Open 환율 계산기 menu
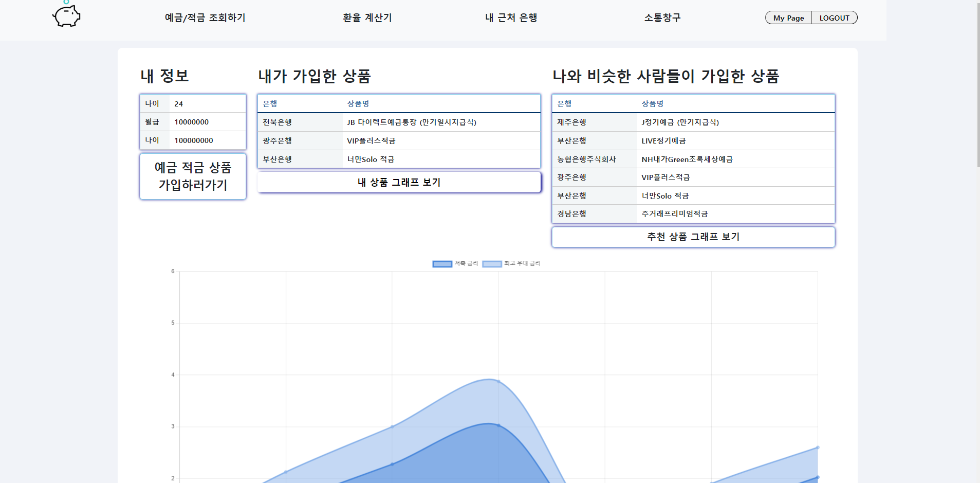This screenshot has height=483, width=980. coord(367,18)
